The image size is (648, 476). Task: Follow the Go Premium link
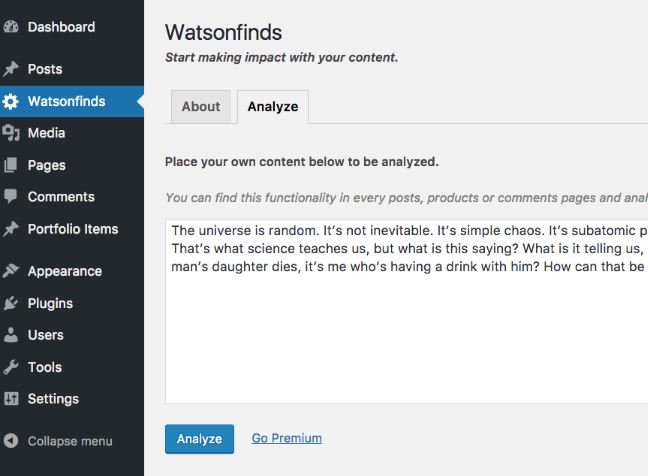tap(287, 438)
